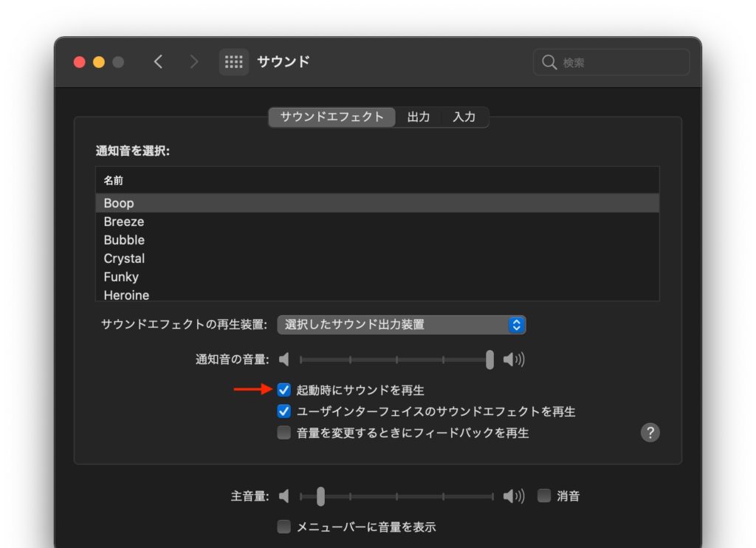The height and width of the screenshot is (548, 756).
Task: Enable メニューバーに音量を表示 checkbox
Action: click(x=284, y=527)
